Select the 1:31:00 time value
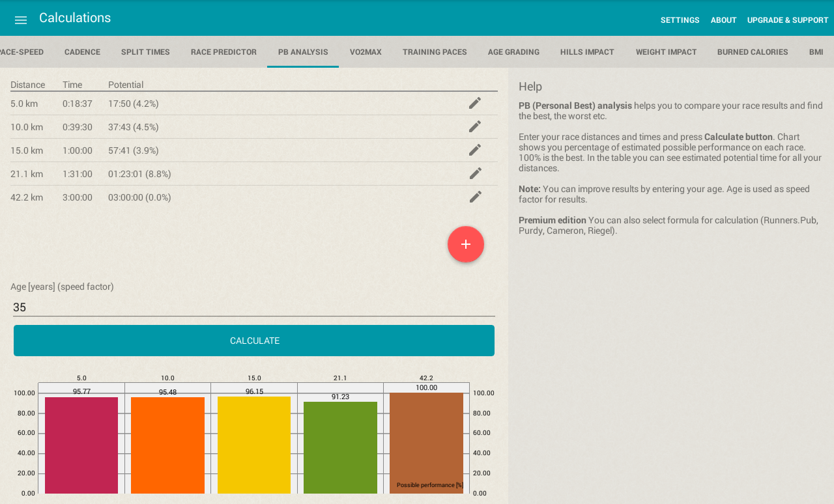The image size is (834, 504). click(78, 174)
